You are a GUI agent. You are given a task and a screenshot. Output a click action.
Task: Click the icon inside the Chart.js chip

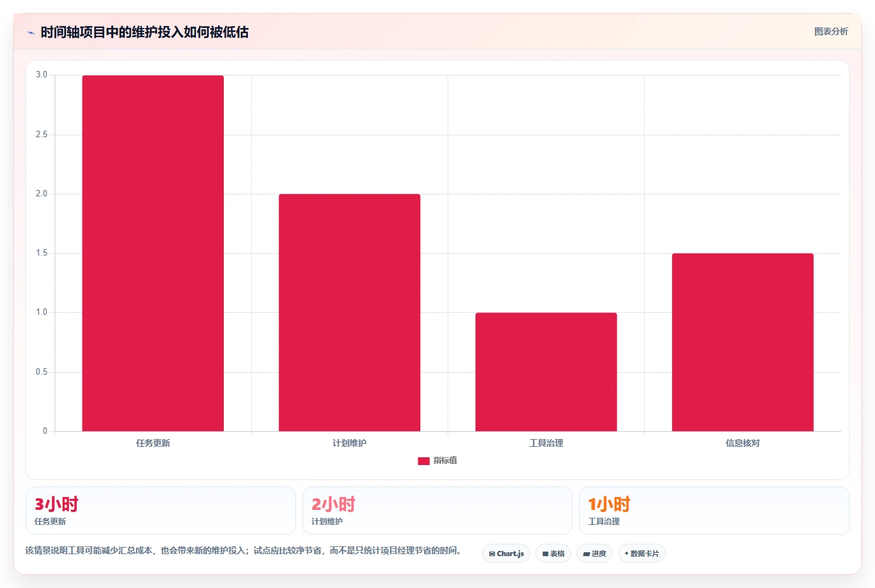coord(492,554)
